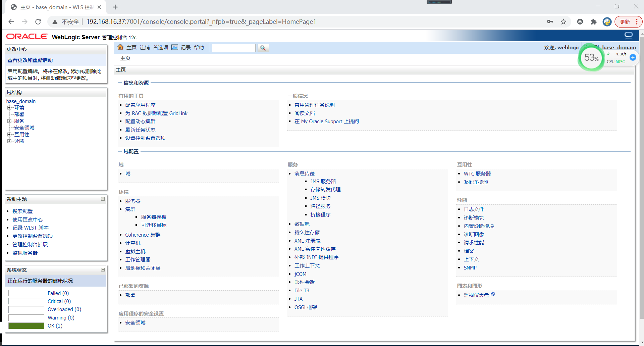Expand the 环境 tree node
Image resolution: width=644 pixels, height=346 pixels.
pos(9,107)
